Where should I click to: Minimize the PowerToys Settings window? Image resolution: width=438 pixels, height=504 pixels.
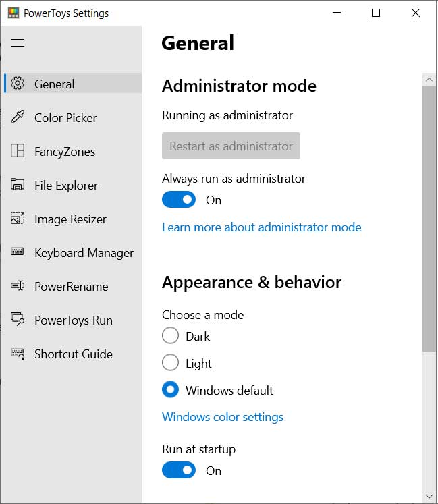[337, 13]
